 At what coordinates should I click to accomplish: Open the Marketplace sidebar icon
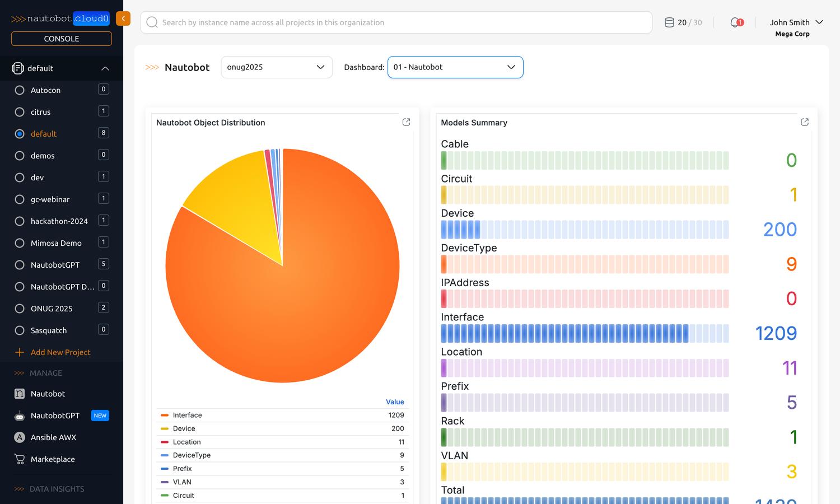[x=53, y=459]
